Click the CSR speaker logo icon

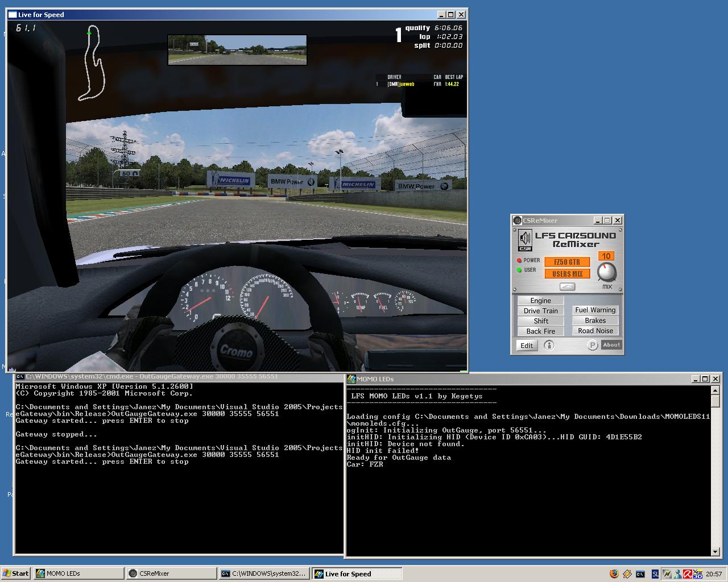point(524,240)
